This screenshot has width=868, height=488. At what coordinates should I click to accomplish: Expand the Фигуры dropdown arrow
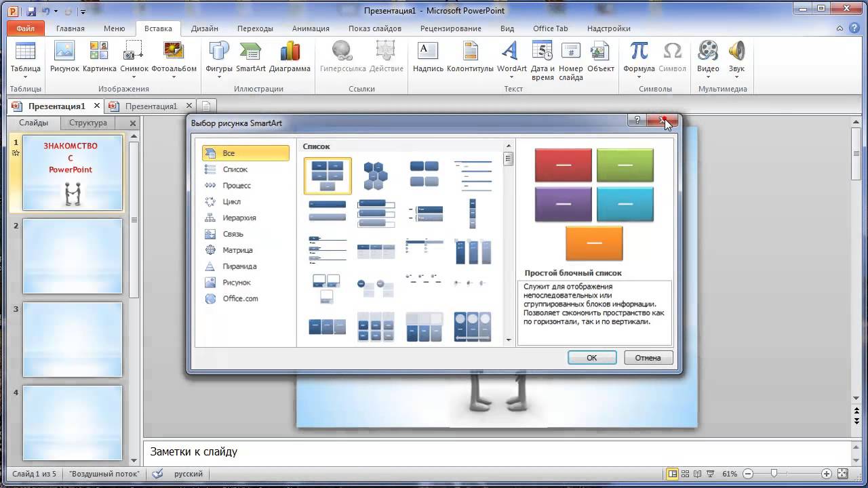(x=219, y=77)
